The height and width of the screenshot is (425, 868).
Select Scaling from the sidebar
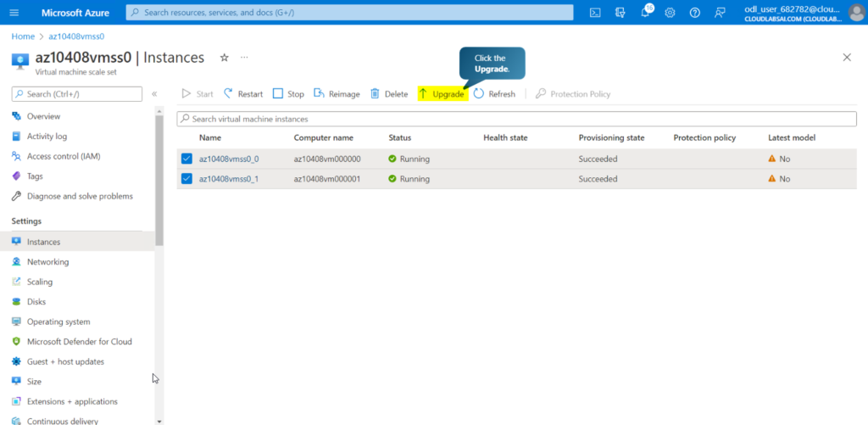(39, 282)
